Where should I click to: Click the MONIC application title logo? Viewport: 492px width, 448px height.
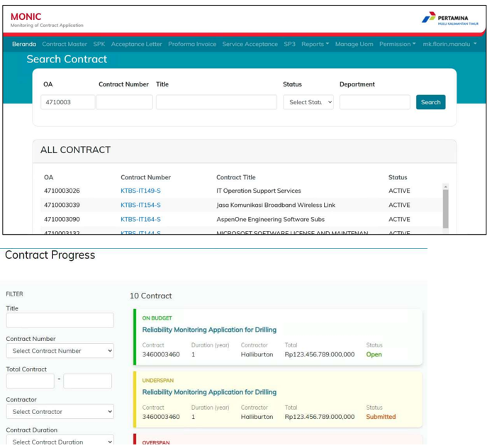click(x=26, y=16)
